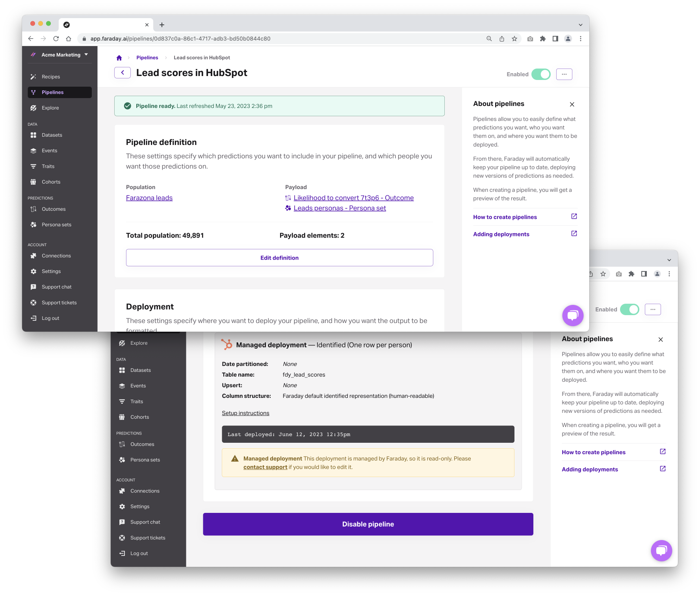Toggle the Enabled switch in top window
This screenshot has height=596, width=700.
[x=541, y=74]
